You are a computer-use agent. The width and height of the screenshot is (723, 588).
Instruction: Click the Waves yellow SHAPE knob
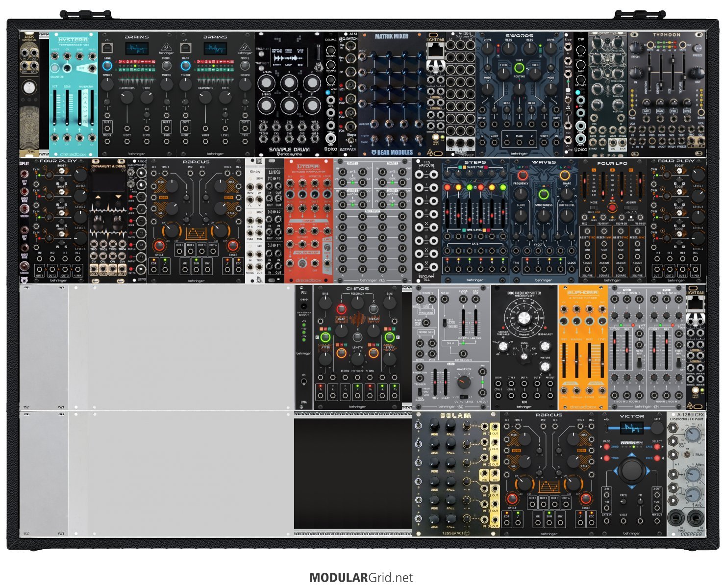(565, 175)
